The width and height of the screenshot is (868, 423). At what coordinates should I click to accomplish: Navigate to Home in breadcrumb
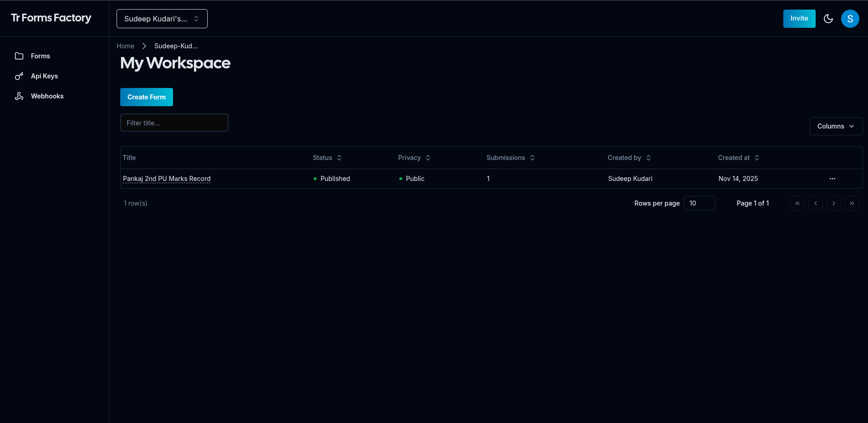pyautogui.click(x=125, y=46)
